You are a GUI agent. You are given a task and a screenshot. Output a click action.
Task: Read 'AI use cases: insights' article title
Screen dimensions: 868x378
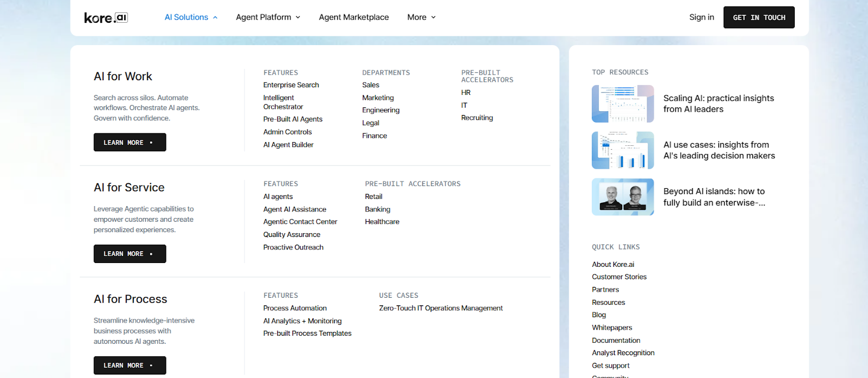tap(719, 150)
